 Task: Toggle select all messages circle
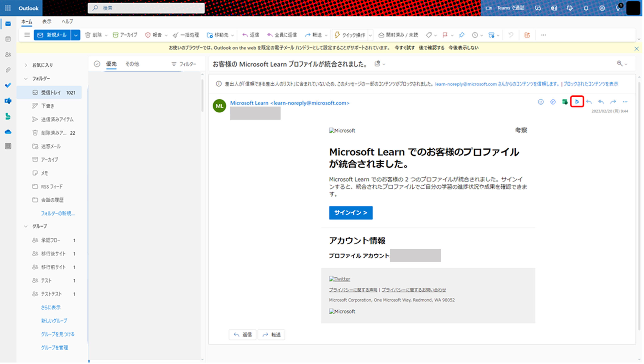tap(97, 64)
